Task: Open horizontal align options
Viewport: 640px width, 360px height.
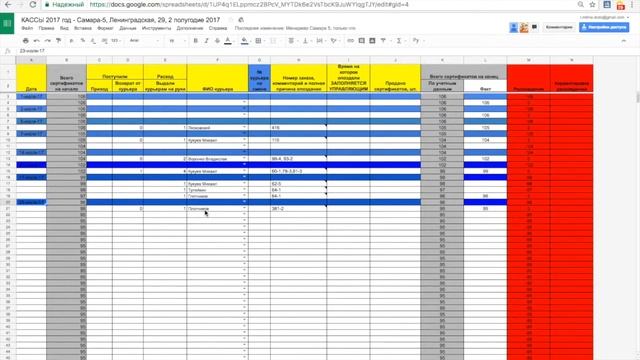Action: [291, 41]
